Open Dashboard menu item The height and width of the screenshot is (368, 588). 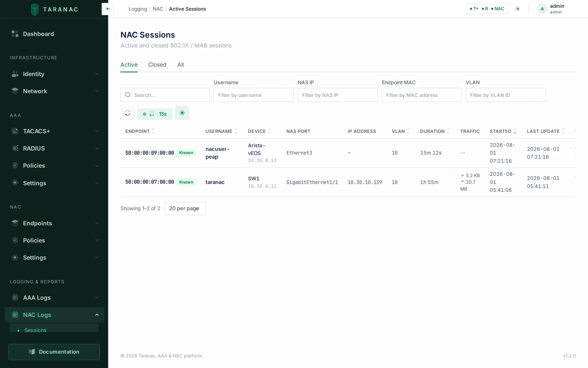click(54, 34)
